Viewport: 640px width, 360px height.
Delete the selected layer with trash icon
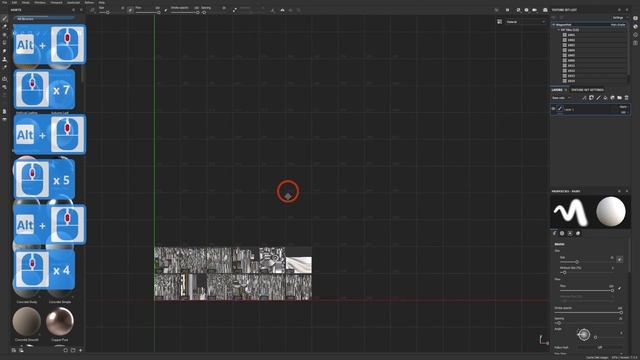627,98
